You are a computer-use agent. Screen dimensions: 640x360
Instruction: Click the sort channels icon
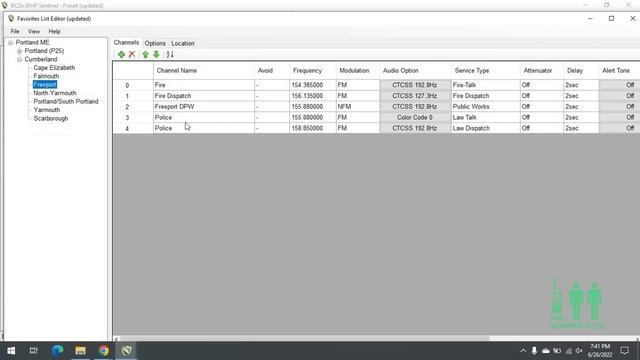coord(170,54)
